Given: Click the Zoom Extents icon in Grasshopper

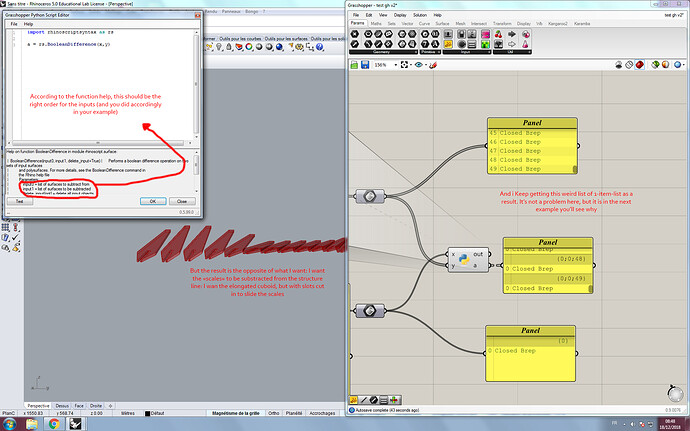Looking at the screenshot, I should (x=404, y=65).
